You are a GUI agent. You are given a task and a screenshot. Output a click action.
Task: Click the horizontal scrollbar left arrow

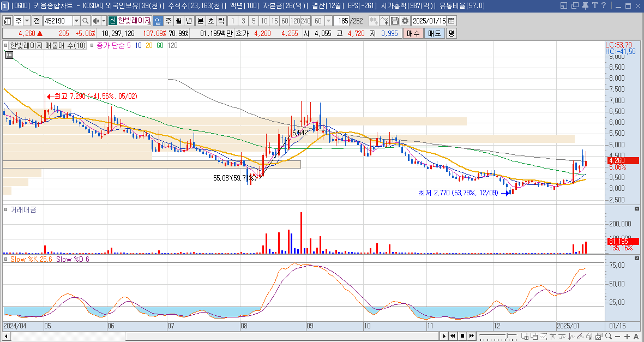pyautogui.click(x=6, y=336)
